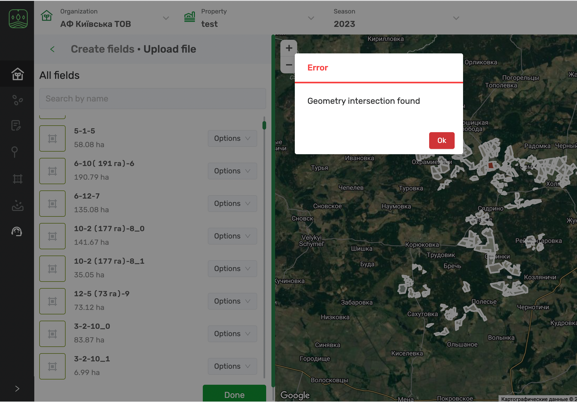Open the notes sidebar icon
This screenshot has width=577, height=404.
(x=16, y=125)
